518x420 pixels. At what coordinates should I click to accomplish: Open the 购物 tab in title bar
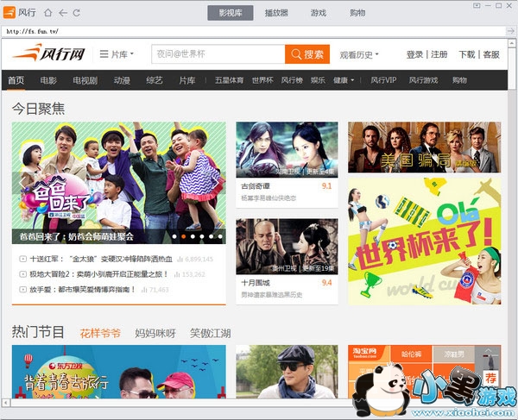coord(357,13)
